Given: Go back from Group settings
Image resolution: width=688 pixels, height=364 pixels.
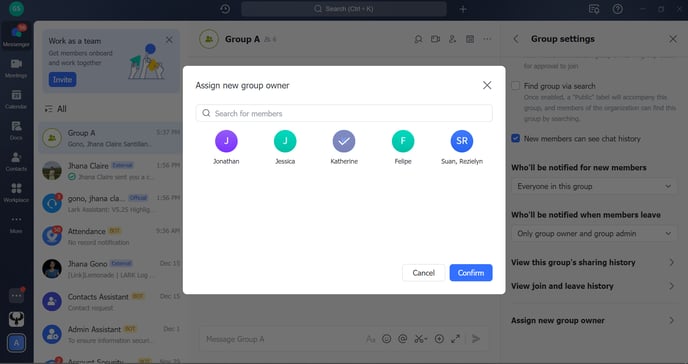Looking at the screenshot, I should pyautogui.click(x=516, y=39).
